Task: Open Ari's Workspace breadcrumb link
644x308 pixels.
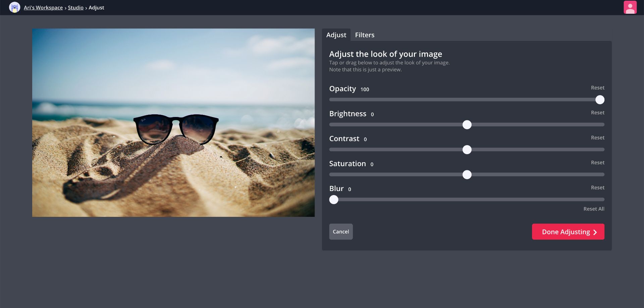Action: 43,7
